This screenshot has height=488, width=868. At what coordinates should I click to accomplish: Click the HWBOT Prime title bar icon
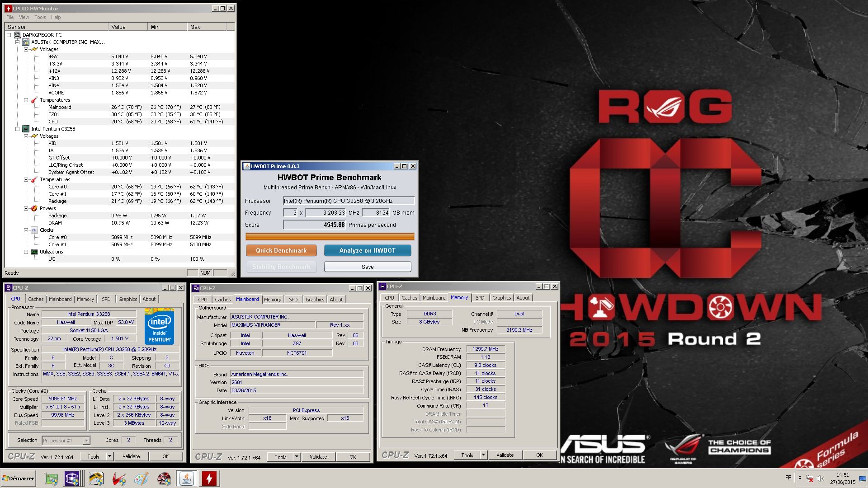247,166
